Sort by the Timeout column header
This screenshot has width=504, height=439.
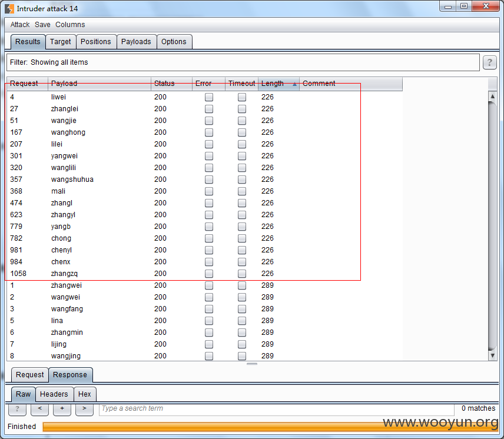coord(241,84)
